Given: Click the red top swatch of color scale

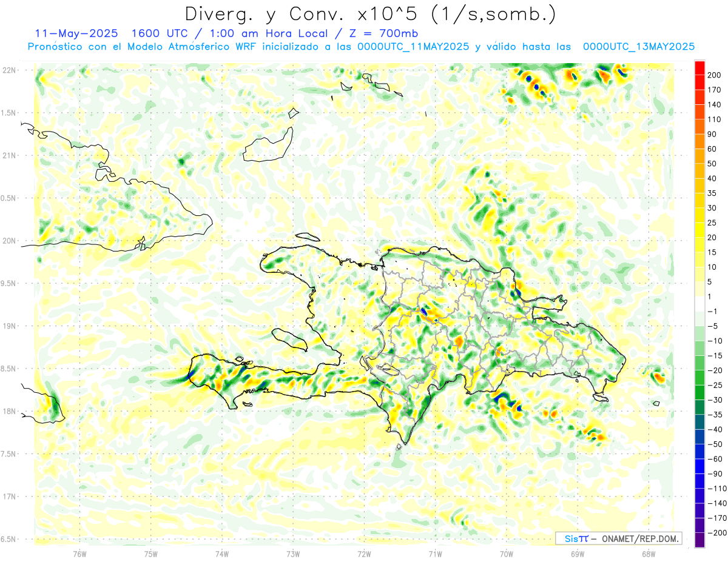Looking at the screenshot, I should pyautogui.click(x=699, y=67).
